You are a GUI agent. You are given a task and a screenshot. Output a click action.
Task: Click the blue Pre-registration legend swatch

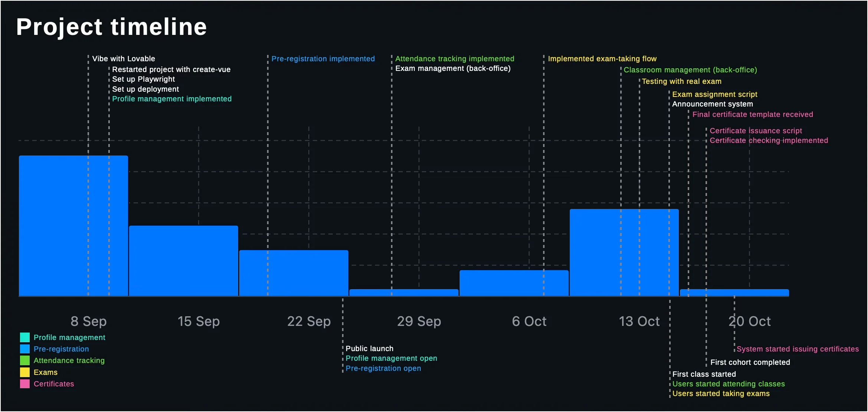click(25, 349)
